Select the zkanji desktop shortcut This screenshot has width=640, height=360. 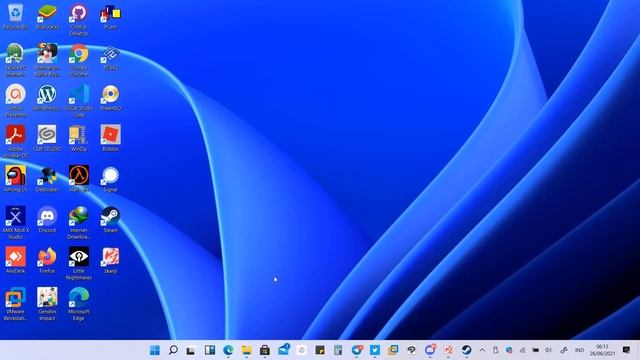tap(111, 260)
